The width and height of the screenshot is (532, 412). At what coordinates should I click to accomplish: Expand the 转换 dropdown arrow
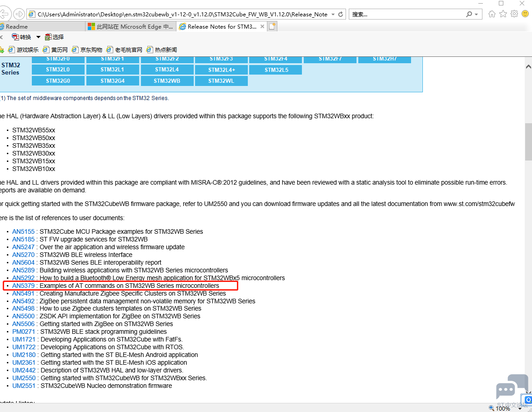click(x=38, y=37)
